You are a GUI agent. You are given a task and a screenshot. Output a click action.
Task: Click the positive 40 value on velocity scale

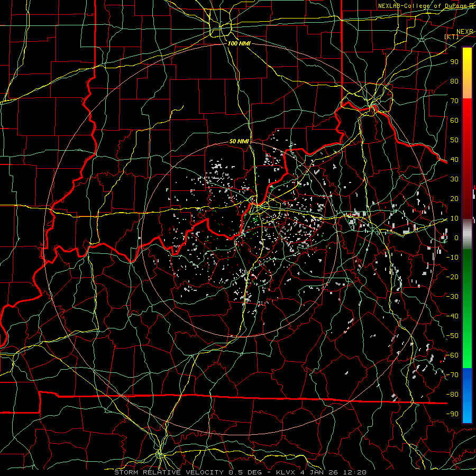tap(454, 160)
